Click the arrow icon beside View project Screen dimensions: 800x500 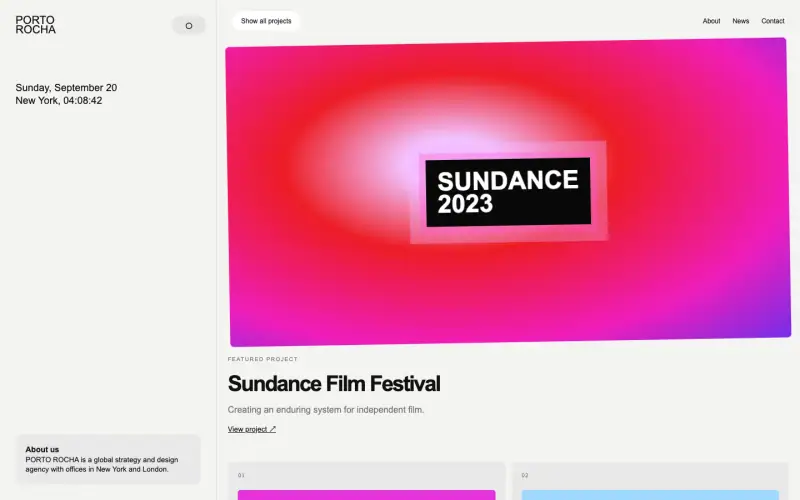[x=272, y=429]
